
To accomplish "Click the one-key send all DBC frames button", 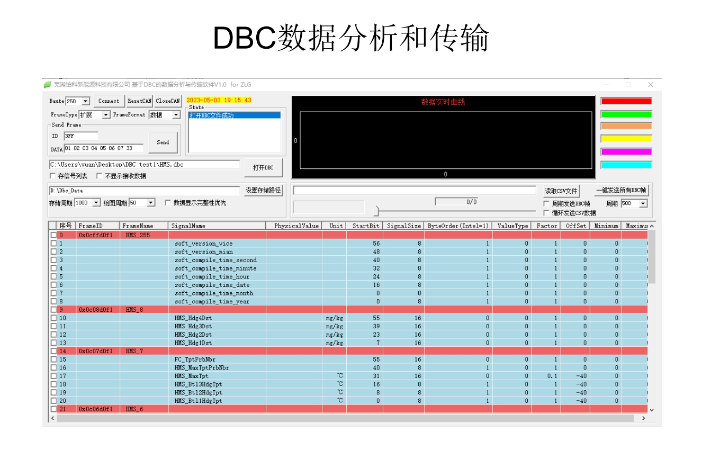I will point(622,190).
